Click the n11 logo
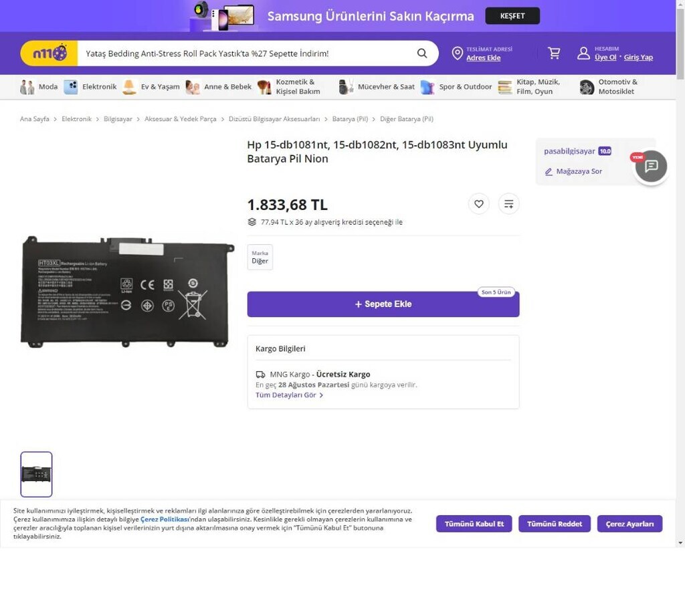The width and height of the screenshot is (685, 616). [x=49, y=54]
